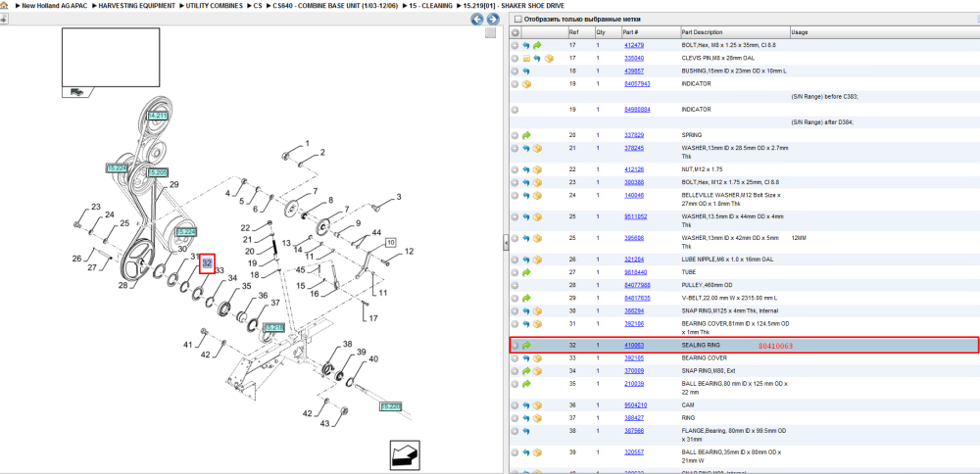Click blue arrow icon in BELLEVILLE WASHER row

click(526, 196)
